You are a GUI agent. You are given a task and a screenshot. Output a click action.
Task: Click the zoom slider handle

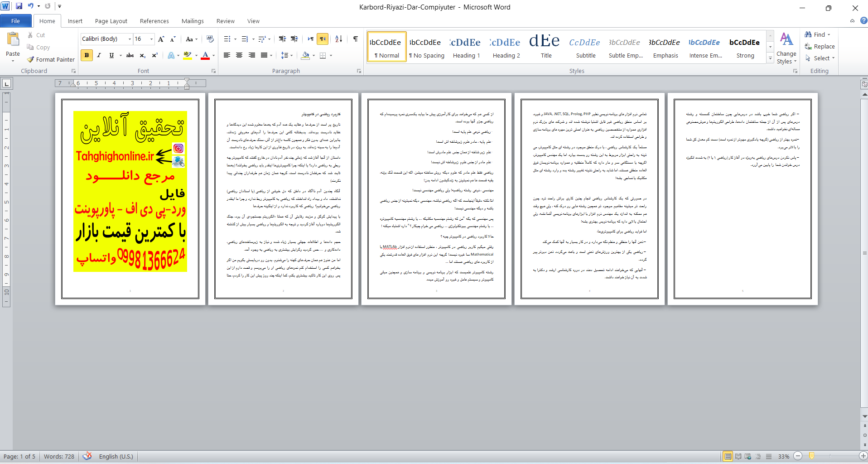click(x=812, y=456)
